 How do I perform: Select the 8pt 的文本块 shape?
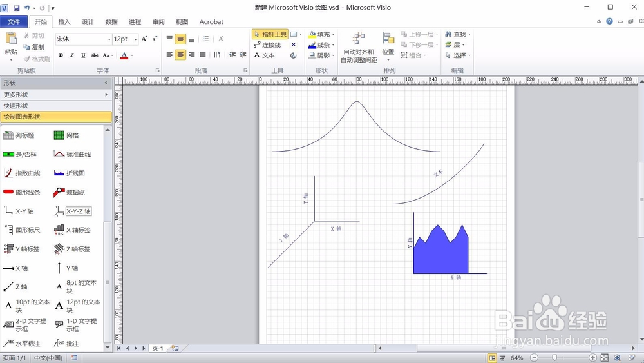click(x=75, y=287)
